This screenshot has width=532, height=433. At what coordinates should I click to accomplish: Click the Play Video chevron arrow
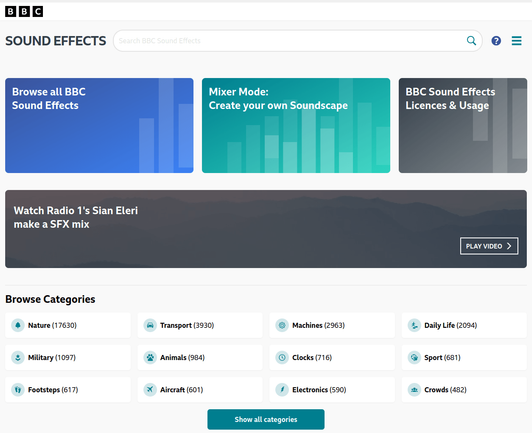pyautogui.click(x=509, y=246)
